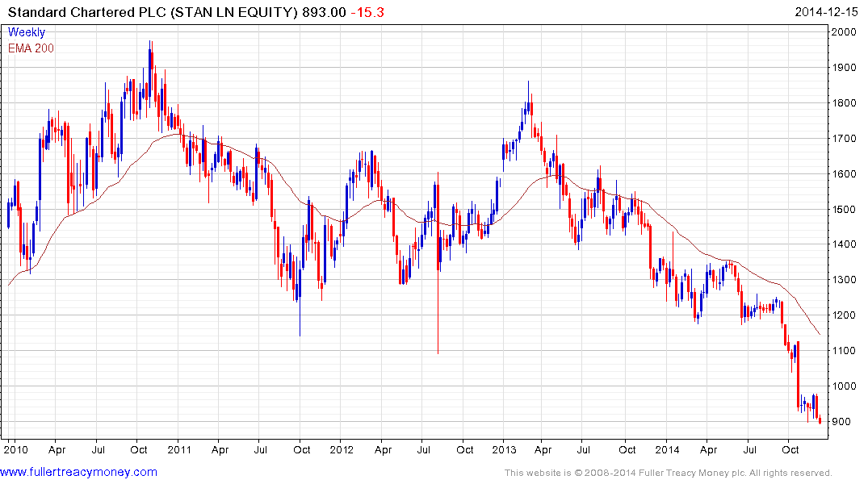Click the 1300 price axis label

pos(845,279)
